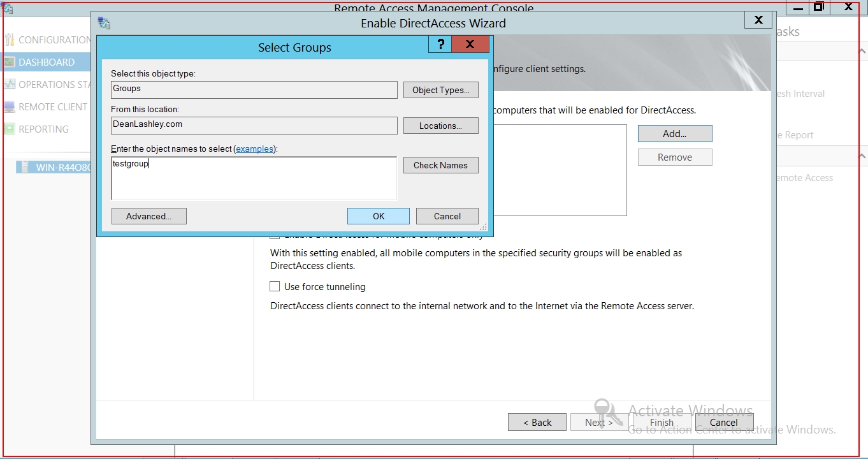Open the Object Types dialog

440,90
